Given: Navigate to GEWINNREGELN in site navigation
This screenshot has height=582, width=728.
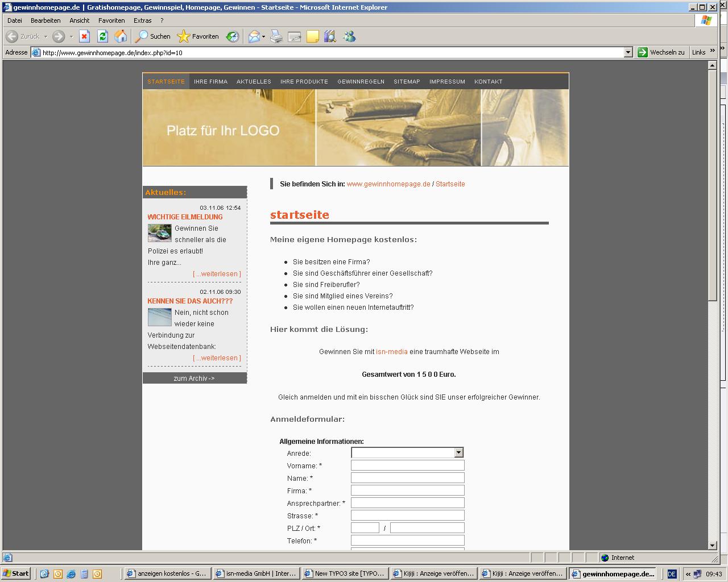Looking at the screenshot, I should point(361,81).
